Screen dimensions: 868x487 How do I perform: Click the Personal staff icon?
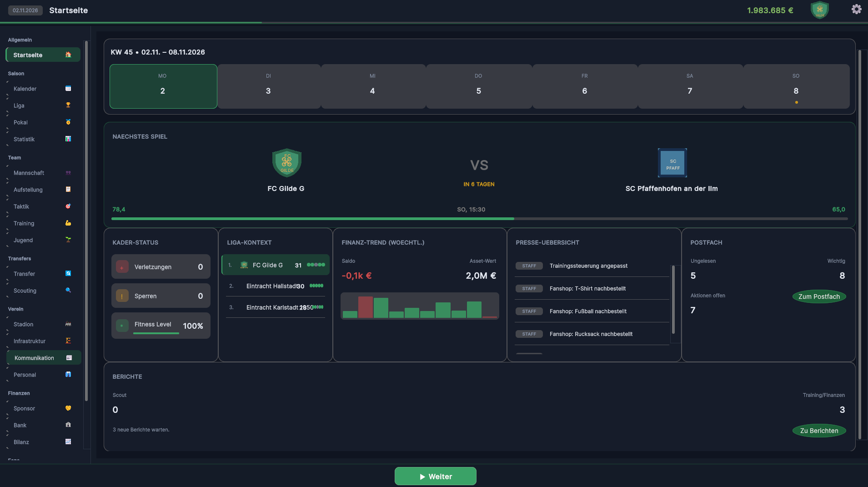point(68,374)
